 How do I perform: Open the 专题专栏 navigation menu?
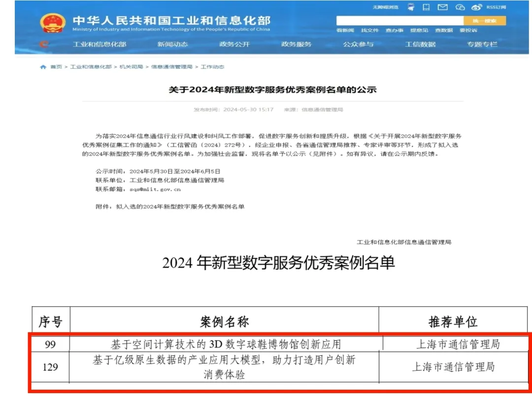click(482, 44)
